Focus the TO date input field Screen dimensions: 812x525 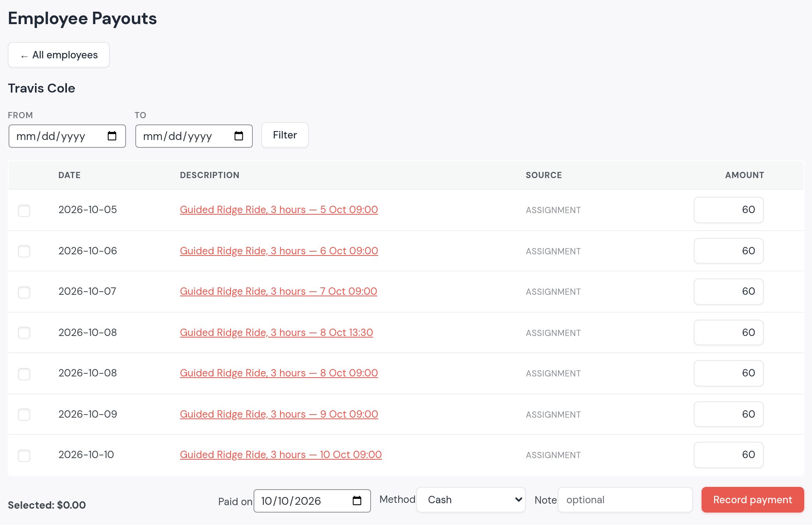coord(194,136)
